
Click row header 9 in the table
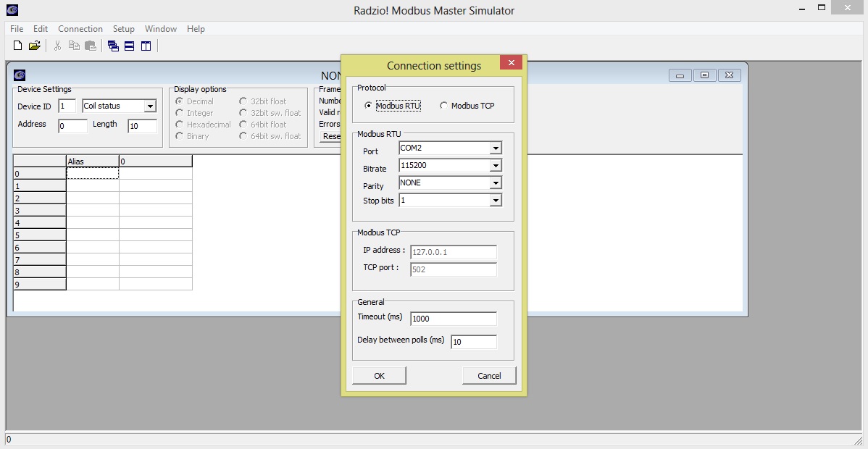pos(40,285)
